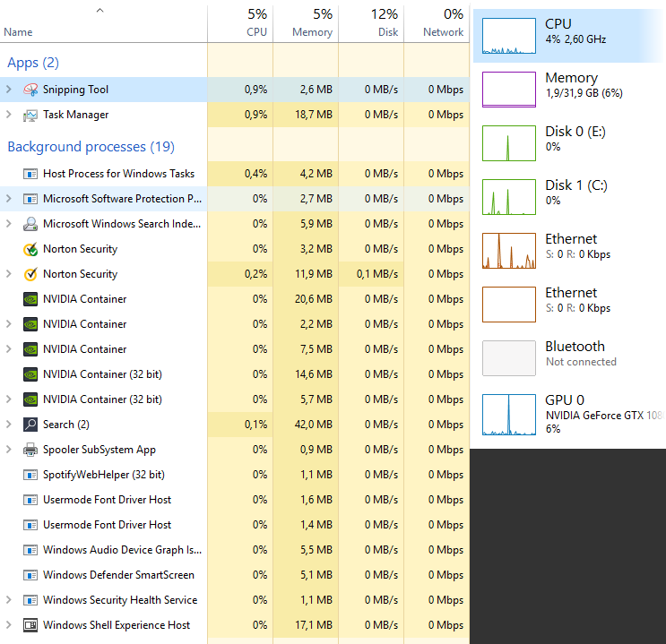This screenshot has height=644, width=666.
Task: Select the Bluetooth Not connected entry
Action: click(569, 358)
